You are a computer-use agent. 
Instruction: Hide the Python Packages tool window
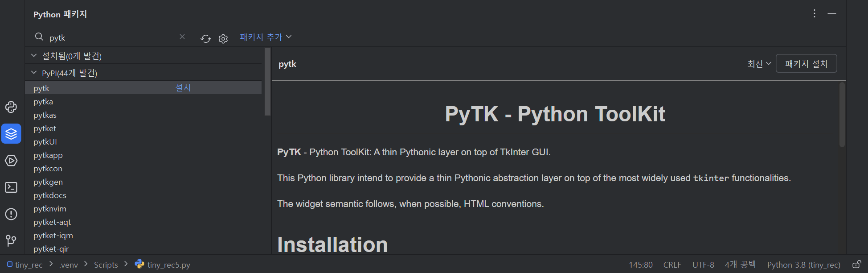tap(832, 13)
